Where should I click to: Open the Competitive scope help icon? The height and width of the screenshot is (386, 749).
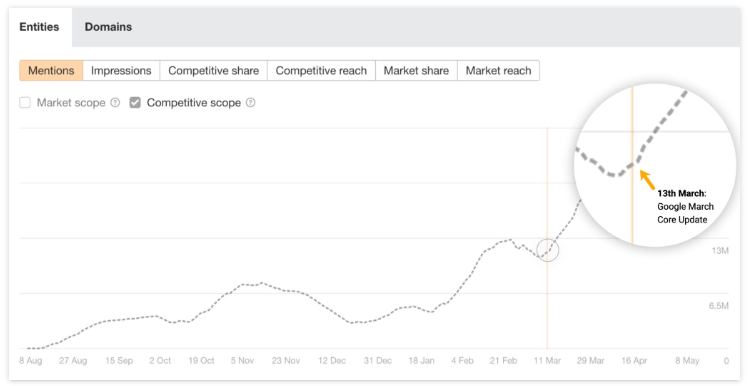click(250, 103)
